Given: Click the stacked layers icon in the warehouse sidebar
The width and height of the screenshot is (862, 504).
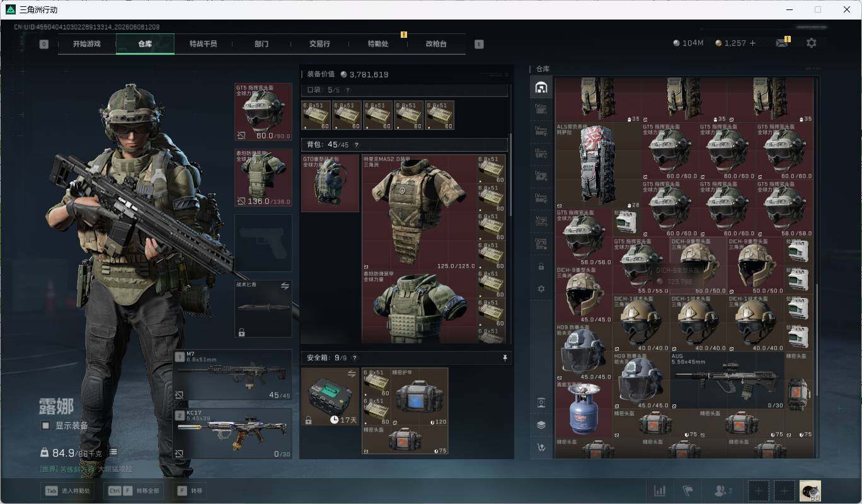Looking at the screenshot, I should 541,425.
